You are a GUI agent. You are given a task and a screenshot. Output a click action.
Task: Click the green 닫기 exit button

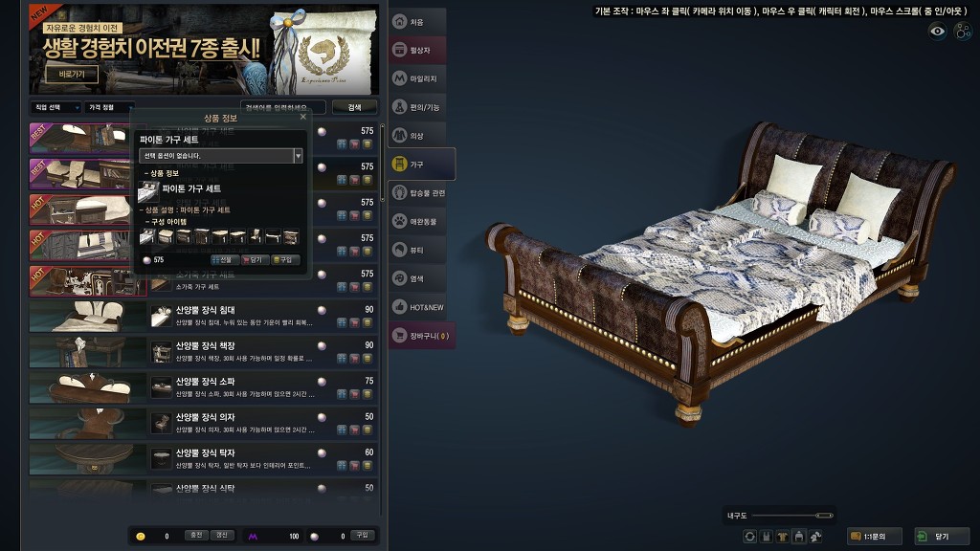pos(942,536)
